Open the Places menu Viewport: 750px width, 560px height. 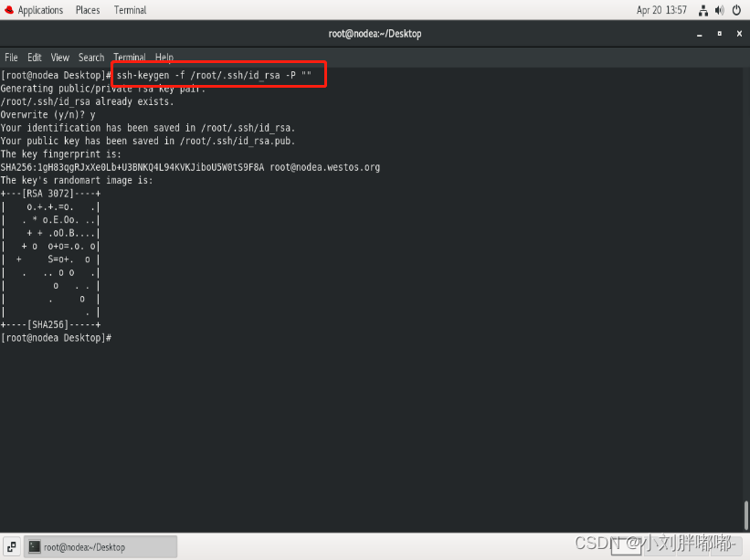(87, 10)
